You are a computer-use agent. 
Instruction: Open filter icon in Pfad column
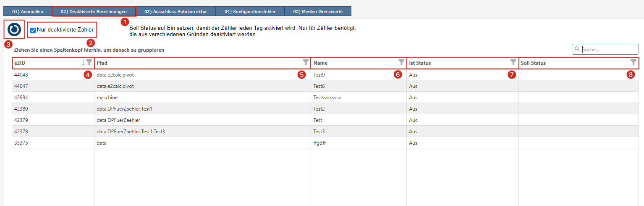(306, 63)
